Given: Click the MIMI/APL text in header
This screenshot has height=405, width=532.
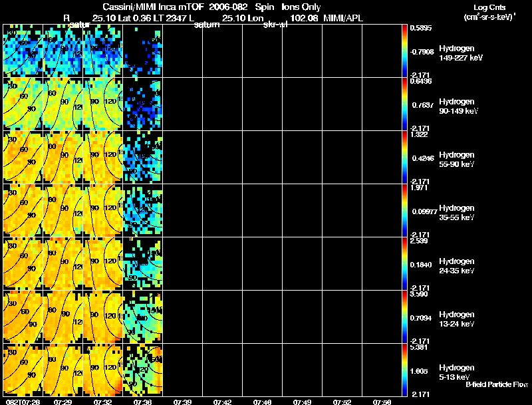Looking at the screenshot, I should click(x=343, y=17).
